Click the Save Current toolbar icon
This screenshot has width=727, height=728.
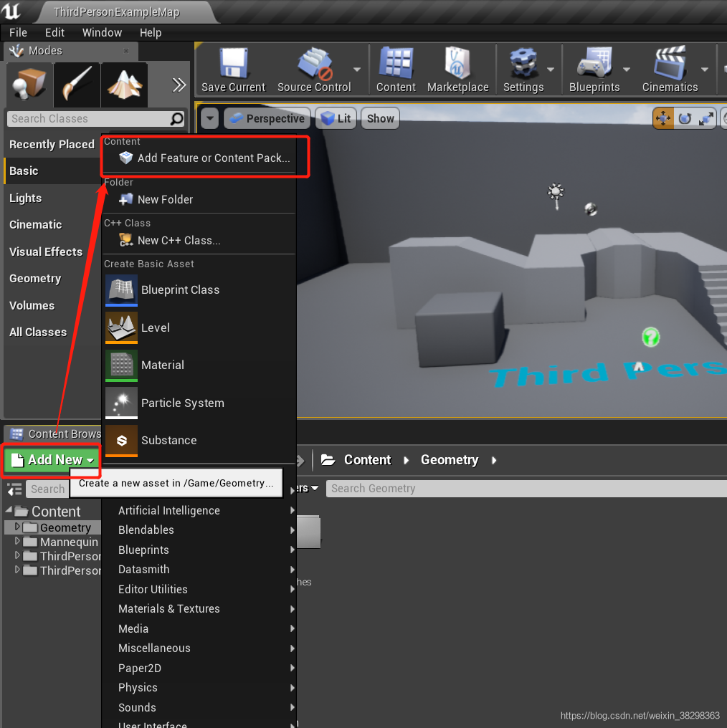(234, 63)
